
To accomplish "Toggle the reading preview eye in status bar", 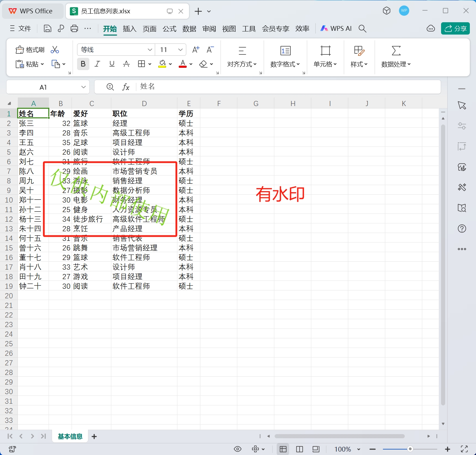I will pyautogui.click(x=238, y=449).
